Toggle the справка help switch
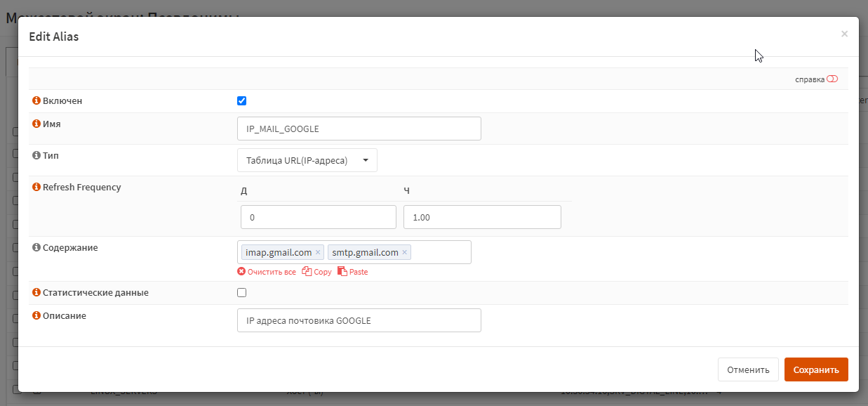This screenshot has height=406, width=868. pyautogui.click(x=832, y=79)
